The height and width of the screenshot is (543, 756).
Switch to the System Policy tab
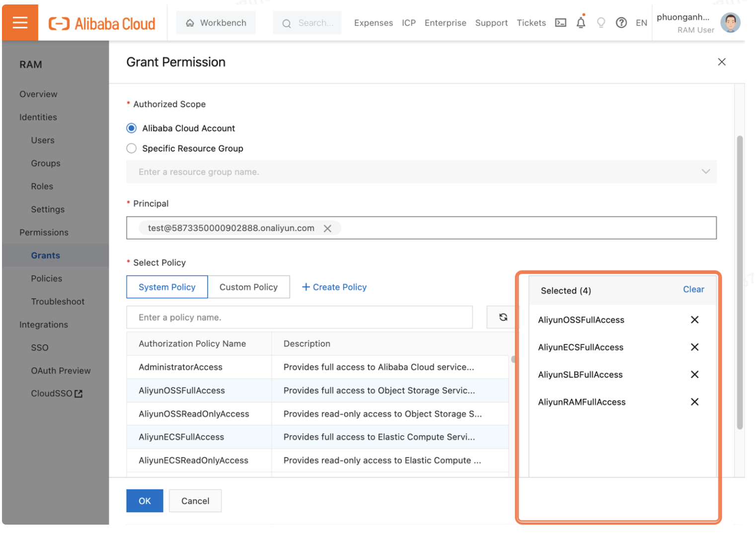(167, 287)
